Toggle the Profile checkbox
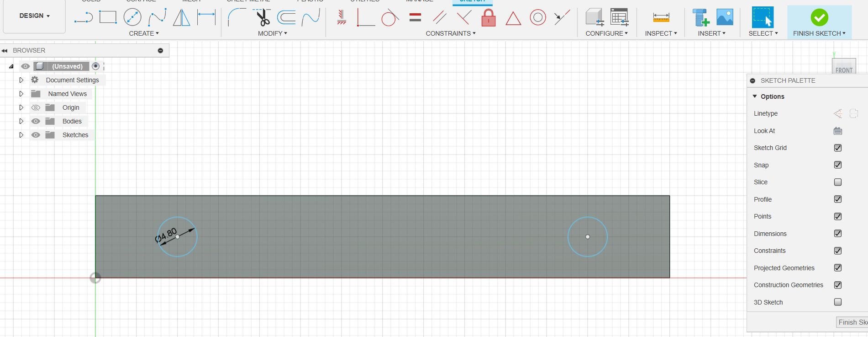 click(x=838, y=199)
